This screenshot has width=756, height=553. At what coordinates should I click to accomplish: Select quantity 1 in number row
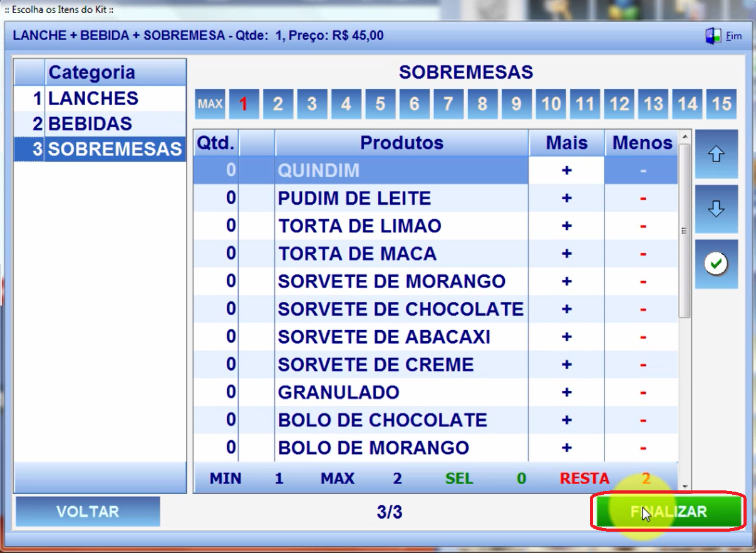tap(244, 104)
